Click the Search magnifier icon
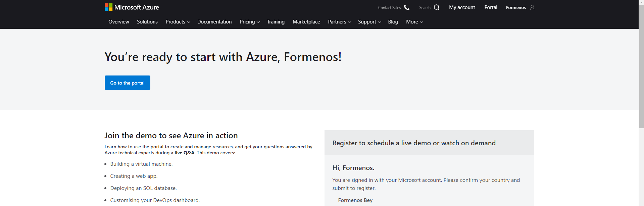644x206 pixels. (437, 7)
